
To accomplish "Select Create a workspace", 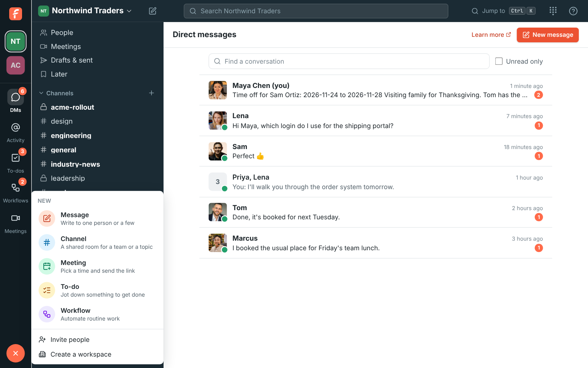I will pos(97,354).
